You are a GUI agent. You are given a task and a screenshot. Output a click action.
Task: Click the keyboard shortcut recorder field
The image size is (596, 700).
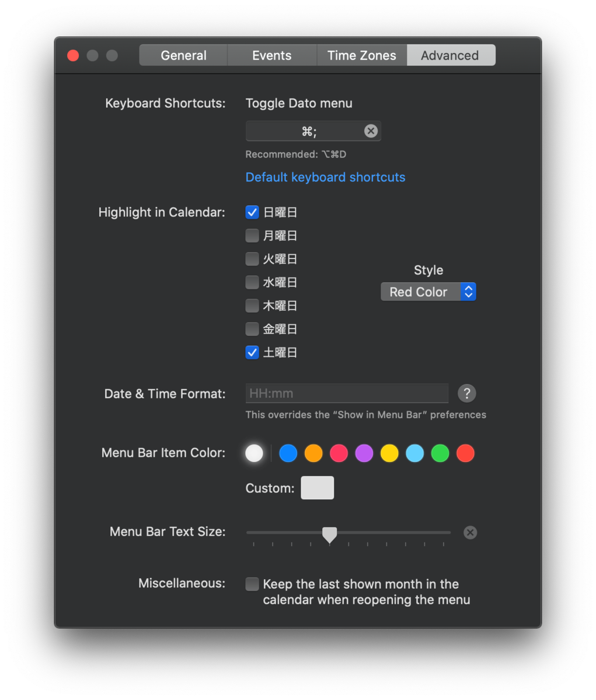click(x=313, y=131)
